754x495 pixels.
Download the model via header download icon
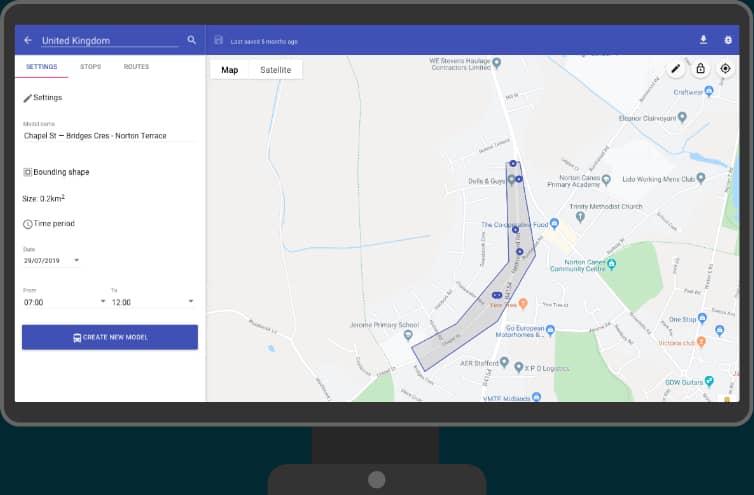click(x=703, y=40)
